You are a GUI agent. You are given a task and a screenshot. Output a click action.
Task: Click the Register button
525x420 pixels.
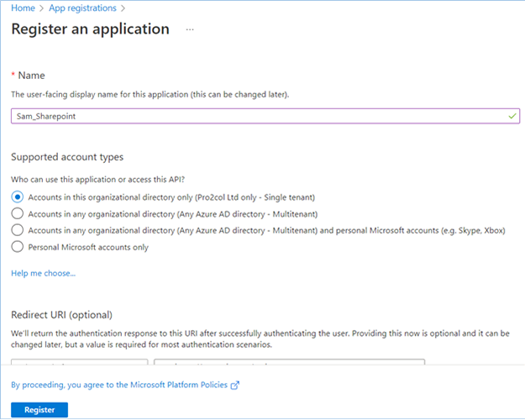[39, 410]
